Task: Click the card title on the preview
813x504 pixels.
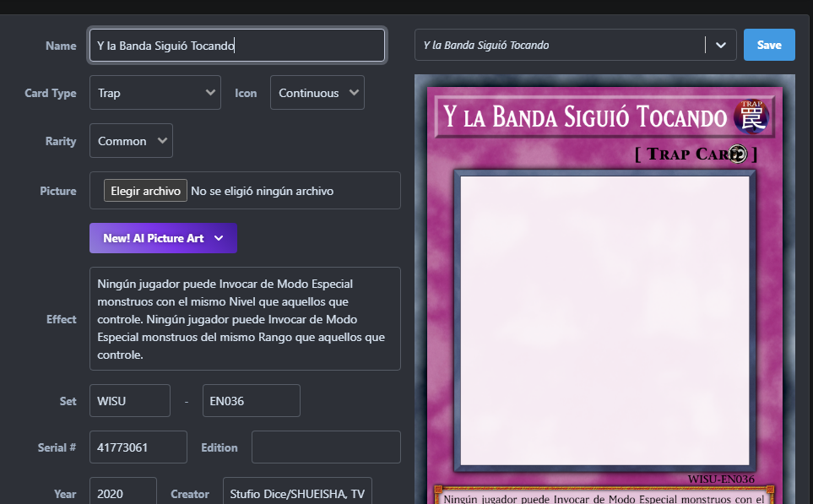Action: 585,117
